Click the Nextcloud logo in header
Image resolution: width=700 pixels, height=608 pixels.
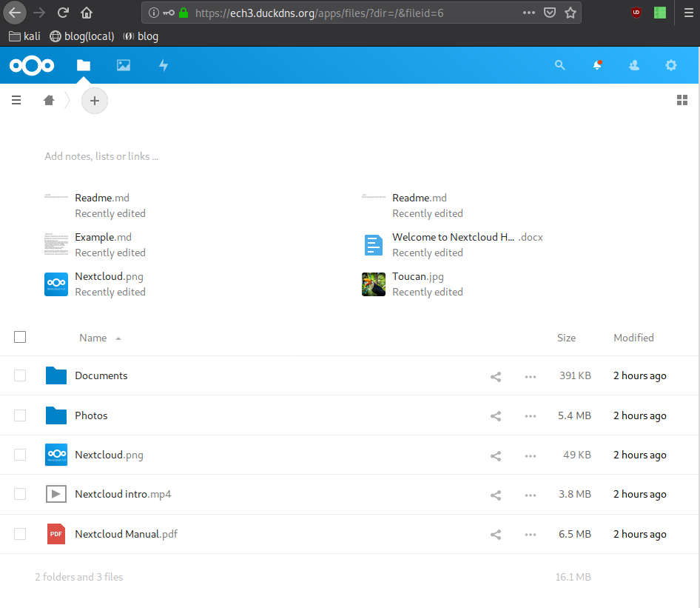32,66
